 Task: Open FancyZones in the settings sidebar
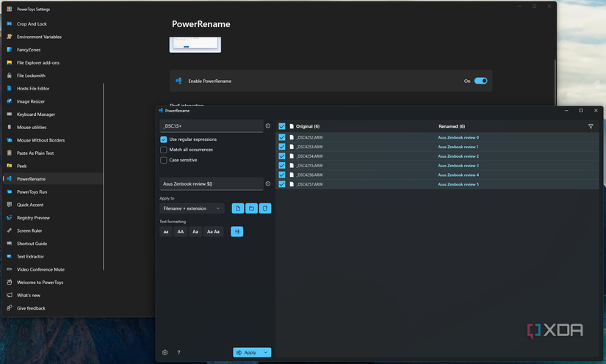point(30,50)
